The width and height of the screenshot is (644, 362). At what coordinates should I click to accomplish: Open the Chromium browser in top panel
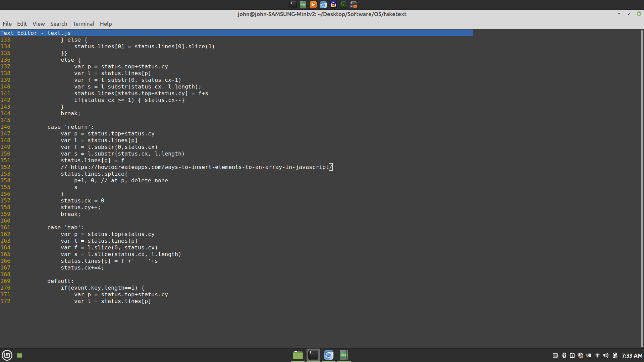point(323,5)
